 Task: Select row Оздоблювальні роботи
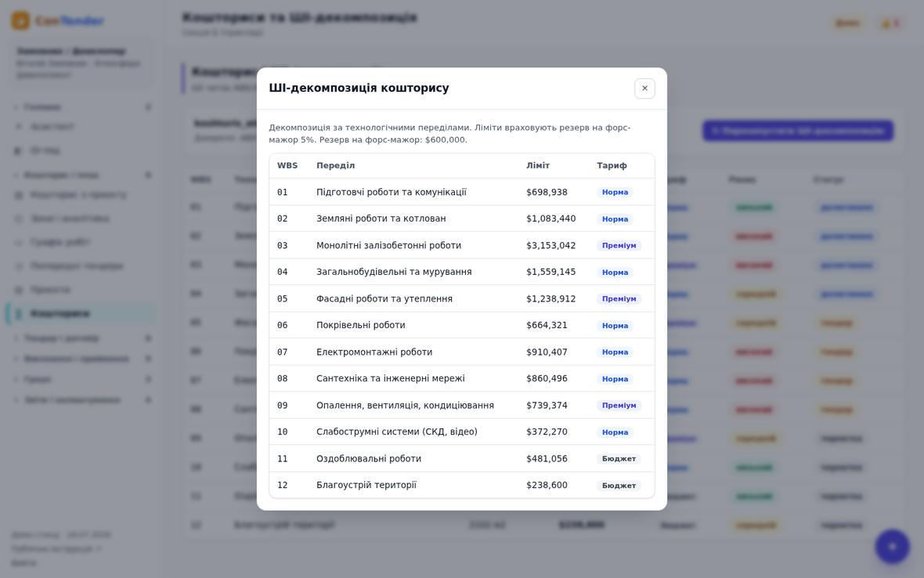click(462, 458)
